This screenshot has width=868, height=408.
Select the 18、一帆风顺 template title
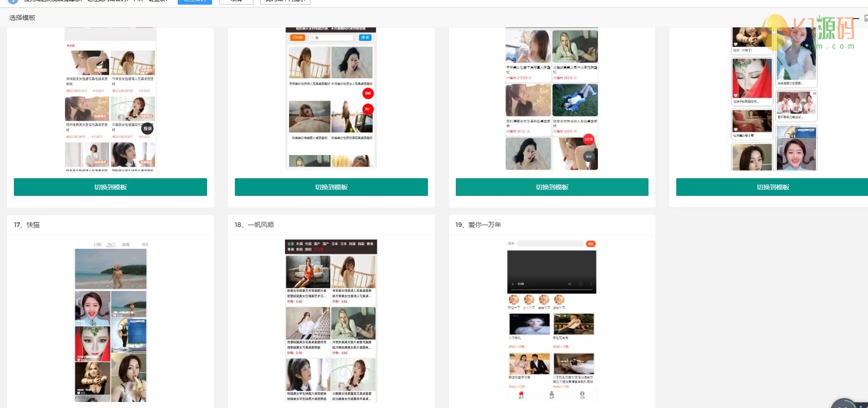coord(254,225)
